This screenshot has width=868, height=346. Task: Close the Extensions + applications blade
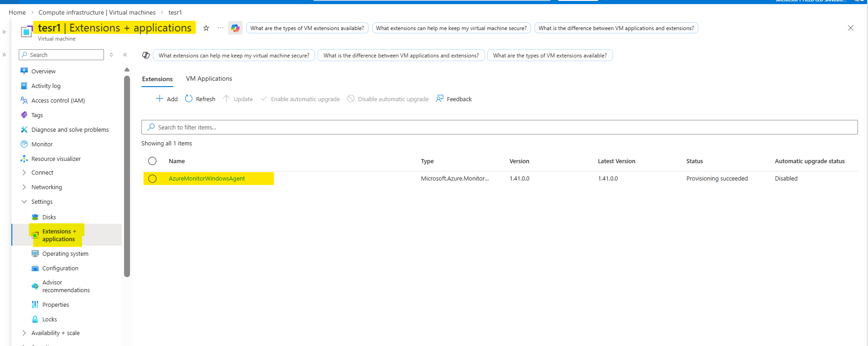coord(851,28)
